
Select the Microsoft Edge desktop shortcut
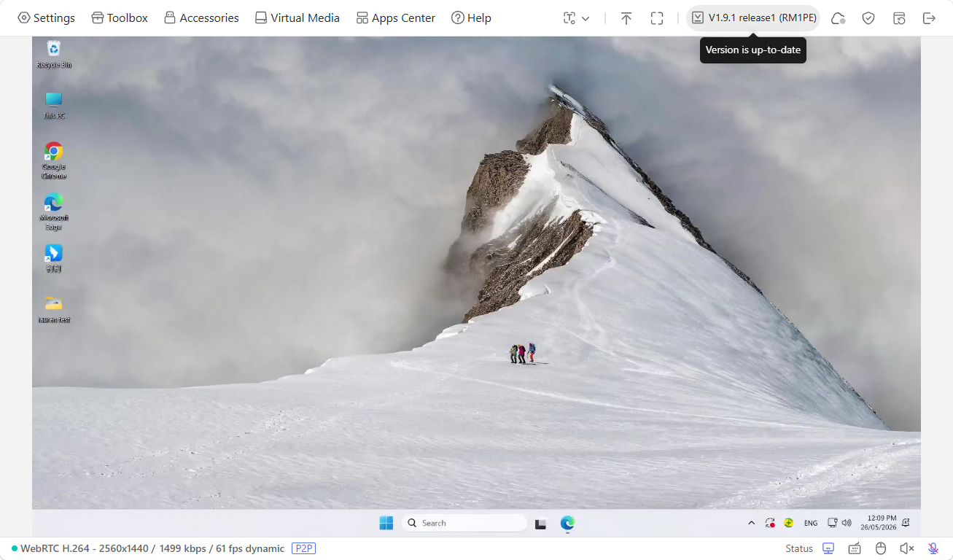pyautogui.click(x=54, y=211)
